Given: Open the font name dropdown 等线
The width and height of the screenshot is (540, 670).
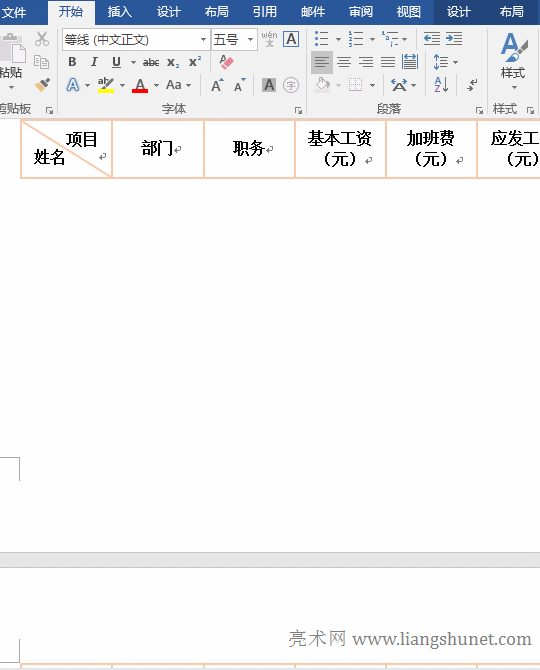Looking at the screenshot, I should [x=203, y=40].
